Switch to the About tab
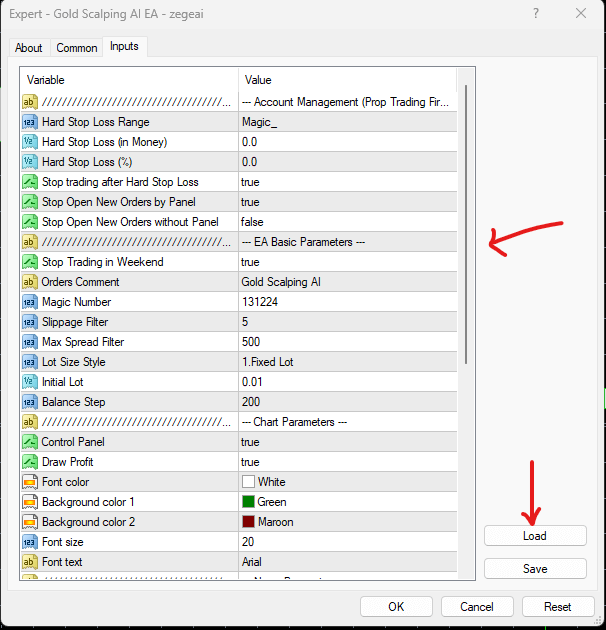Image resolution: width=606 pixels, height=630 pixels. point(29,48)
